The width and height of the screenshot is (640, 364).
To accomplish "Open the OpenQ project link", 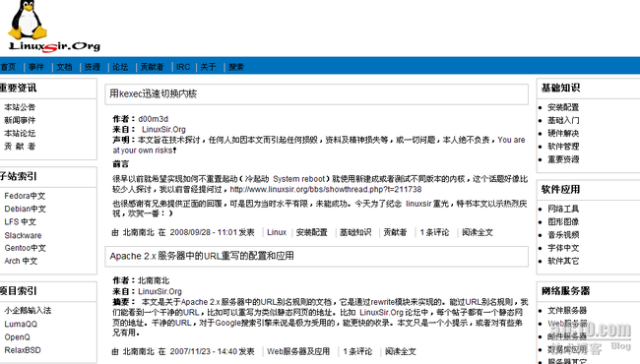I will (x=17, y=337).
